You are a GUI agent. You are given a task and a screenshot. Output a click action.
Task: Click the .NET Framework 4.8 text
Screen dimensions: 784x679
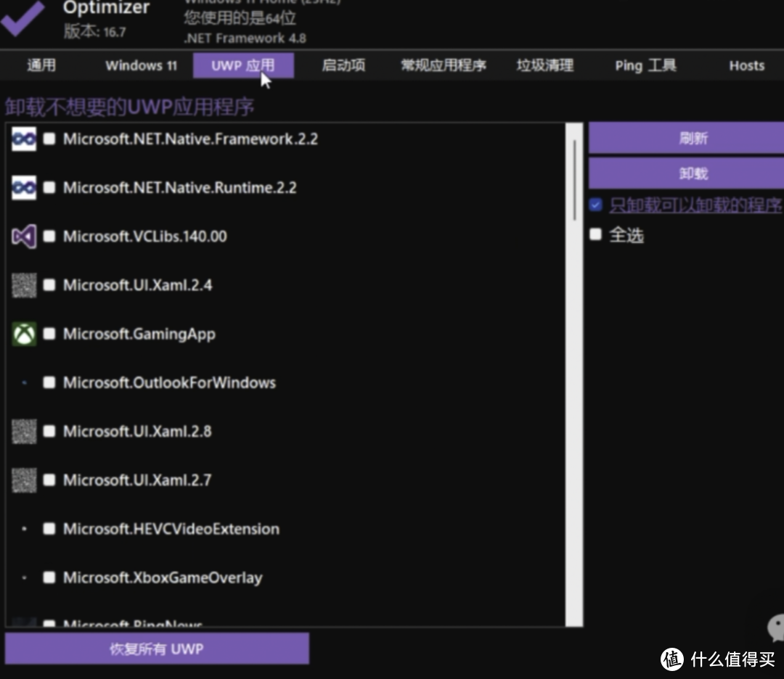coord(245,38)
